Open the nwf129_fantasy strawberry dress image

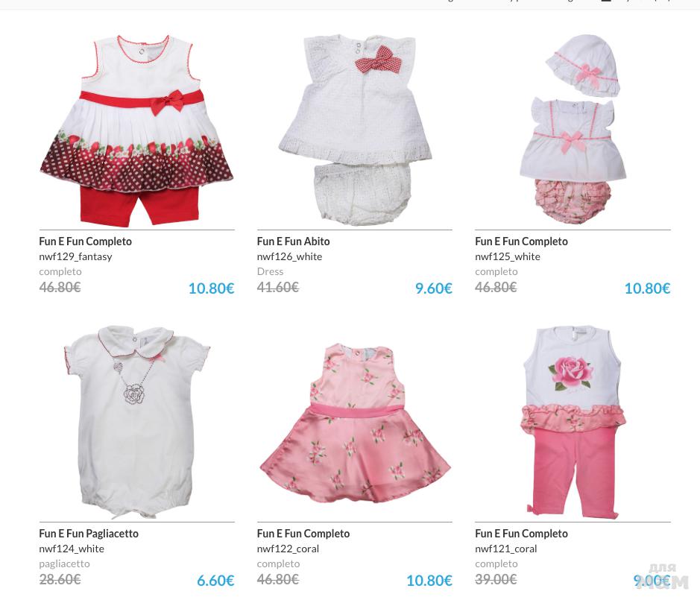[136, 130]
